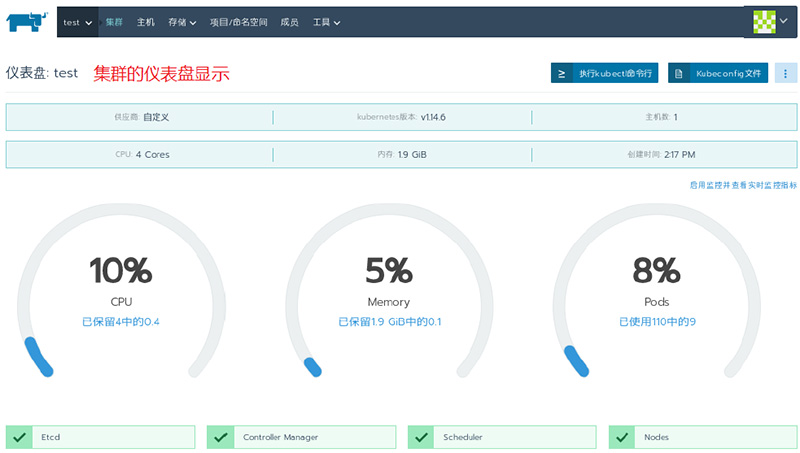Go to 项目/命名空间 page
The width and height of the screenshot is (800, 453).
(x=238, y=22)
